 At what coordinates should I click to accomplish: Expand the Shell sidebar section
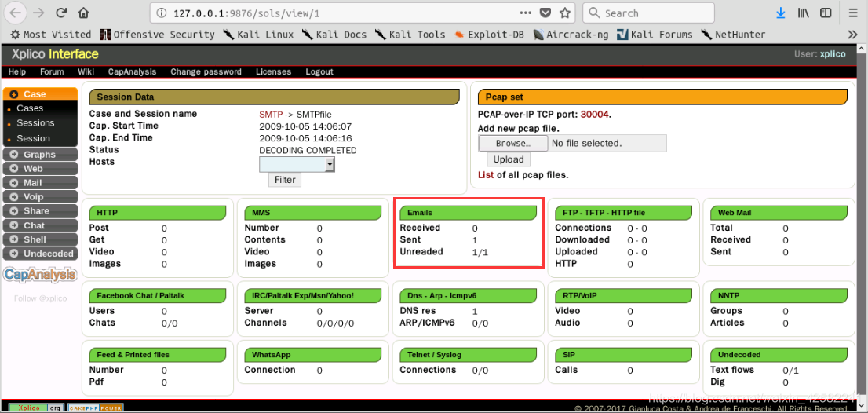pos(40,239)
